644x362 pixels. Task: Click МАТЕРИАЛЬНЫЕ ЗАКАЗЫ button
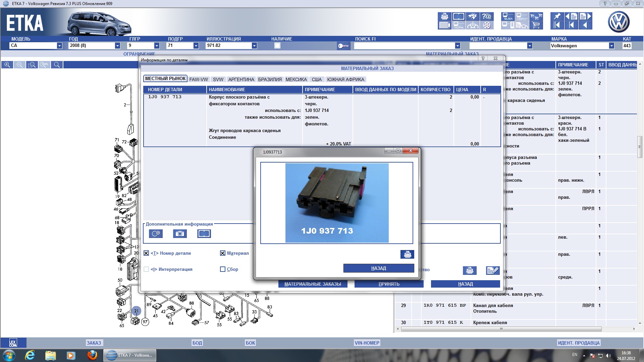point(313,284)
